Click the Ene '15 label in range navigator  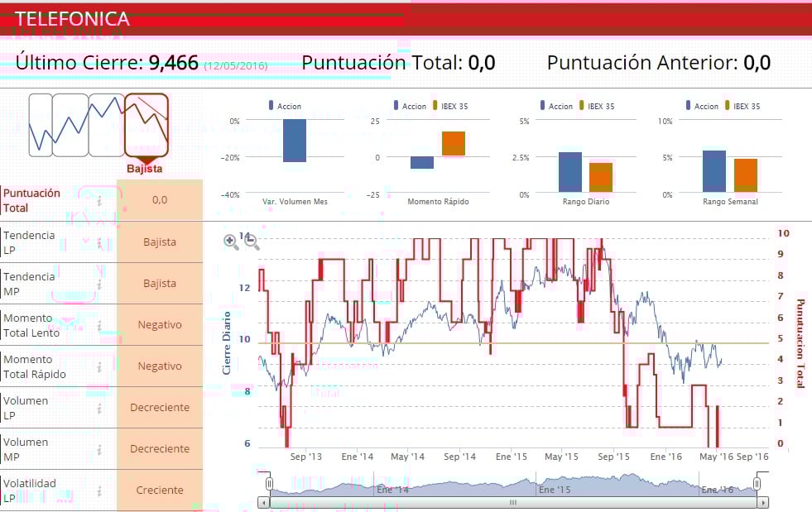click(x=555, y=489)
